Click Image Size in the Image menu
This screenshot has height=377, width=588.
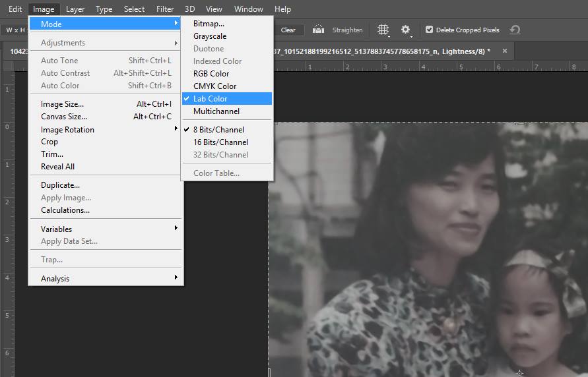tap(62, 104)
